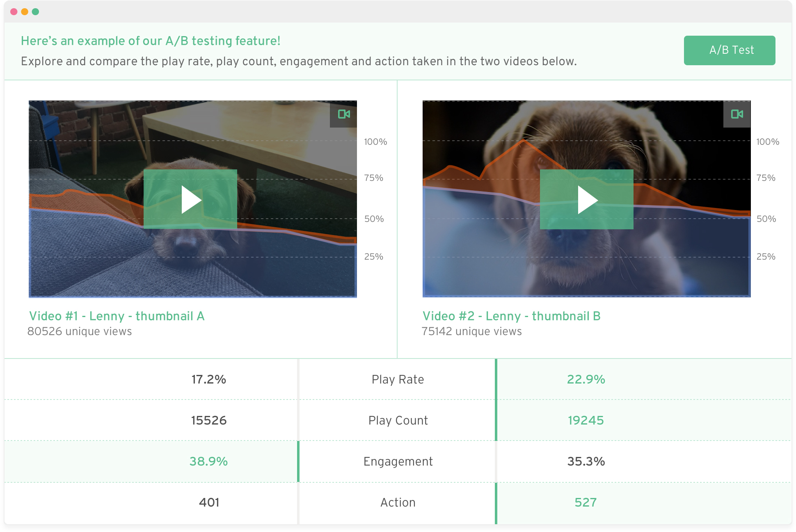Viewport: 796px width, 532px height.
Task: Close the window with the red dot
Action: click(x=14, y=11)
